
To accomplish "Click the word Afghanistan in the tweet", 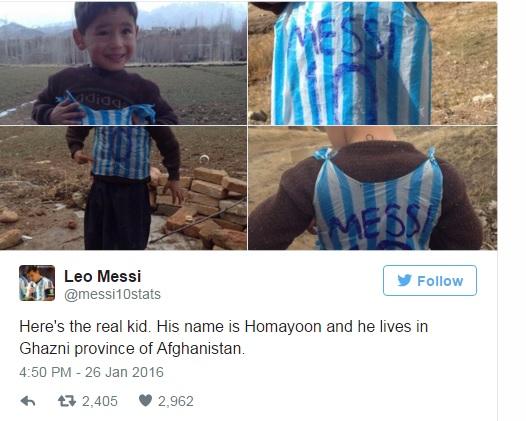I will tap(201, 349).
